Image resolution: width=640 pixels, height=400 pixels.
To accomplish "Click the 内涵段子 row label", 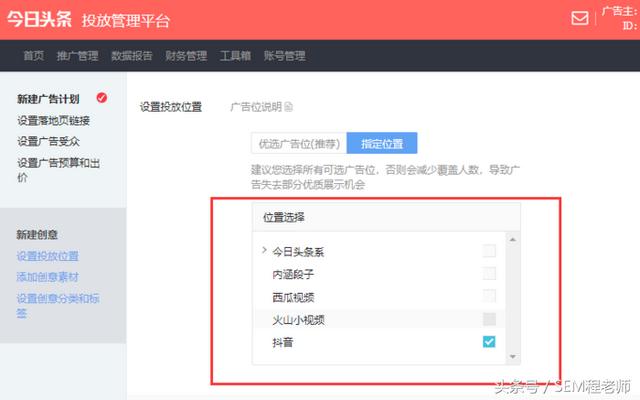I will point(293,274).
